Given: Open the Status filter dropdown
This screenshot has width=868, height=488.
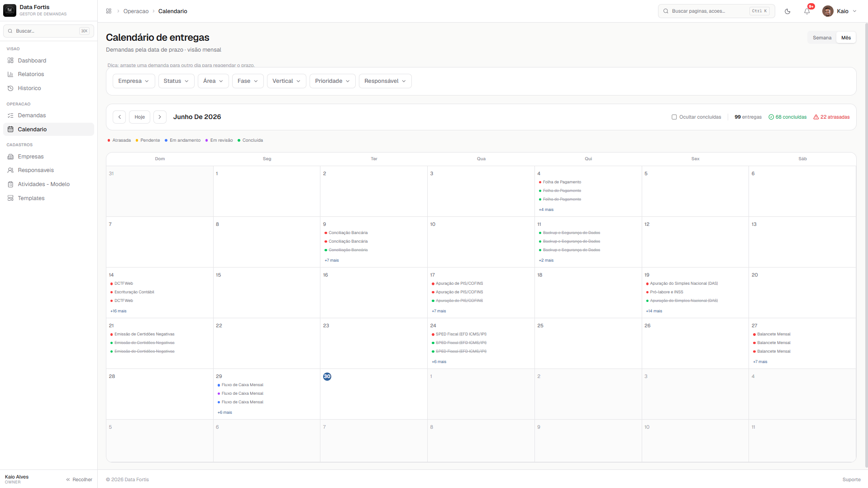Looking at the screenshot, I should [x=176, y=81].
